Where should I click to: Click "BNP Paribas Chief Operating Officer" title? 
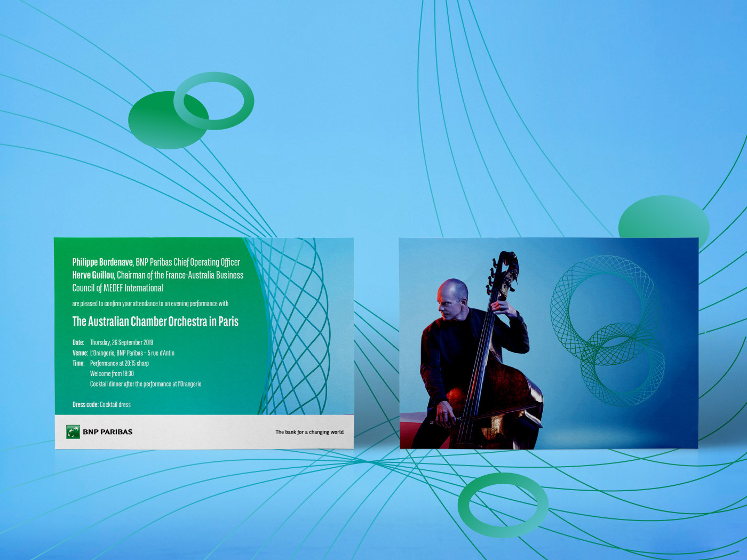188,262
